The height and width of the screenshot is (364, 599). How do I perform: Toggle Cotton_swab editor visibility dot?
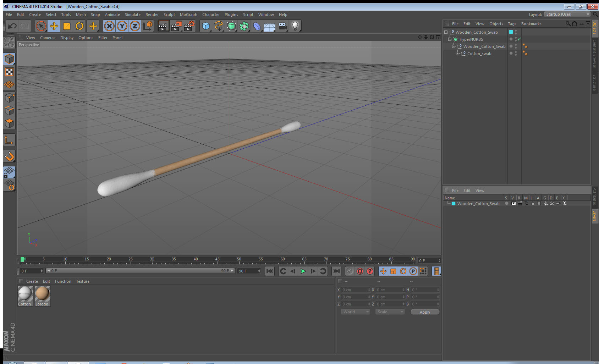516,52
